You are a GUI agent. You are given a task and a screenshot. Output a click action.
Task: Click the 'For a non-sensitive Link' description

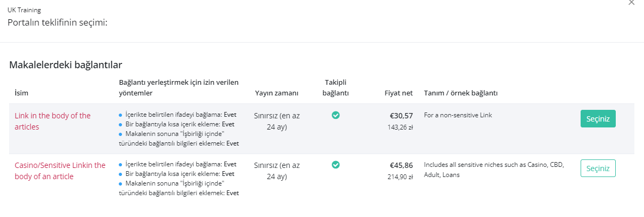click(458, 115)
